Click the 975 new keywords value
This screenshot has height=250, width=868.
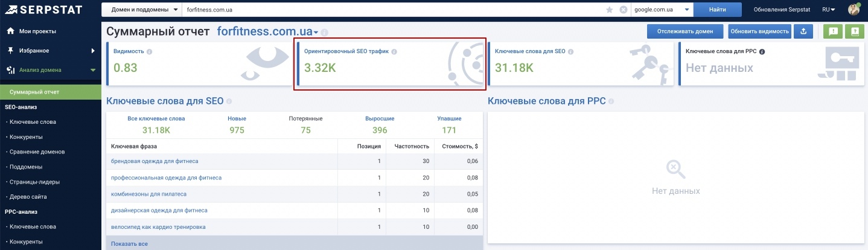pos(237,130)
